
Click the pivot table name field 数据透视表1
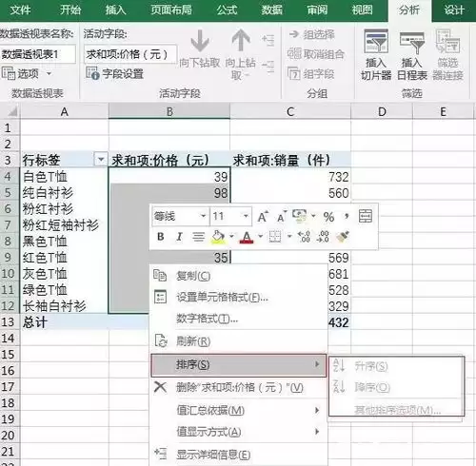38,54
